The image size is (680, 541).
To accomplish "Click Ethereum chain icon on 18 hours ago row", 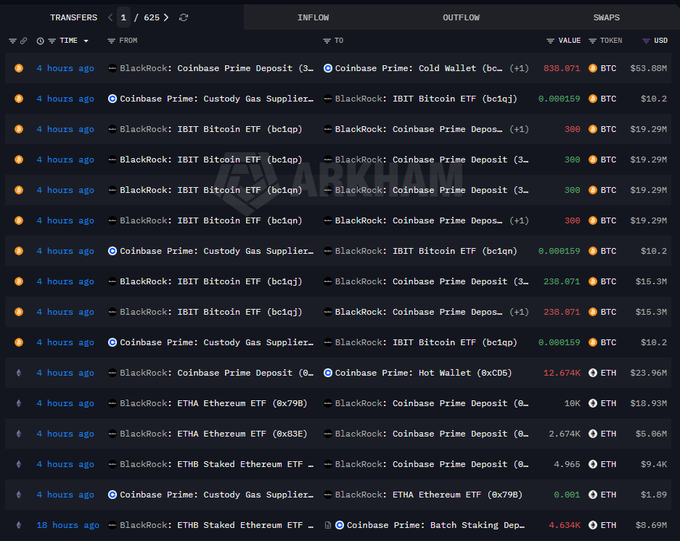I will pyautogui.click(x=19, y=525).
